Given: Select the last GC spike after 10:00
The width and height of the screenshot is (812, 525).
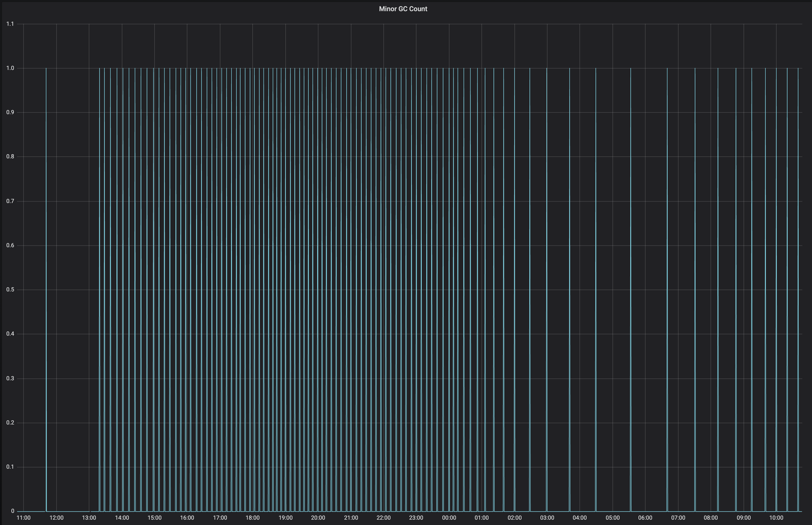Looking at the screenshot, I should (x=798, y=290).
